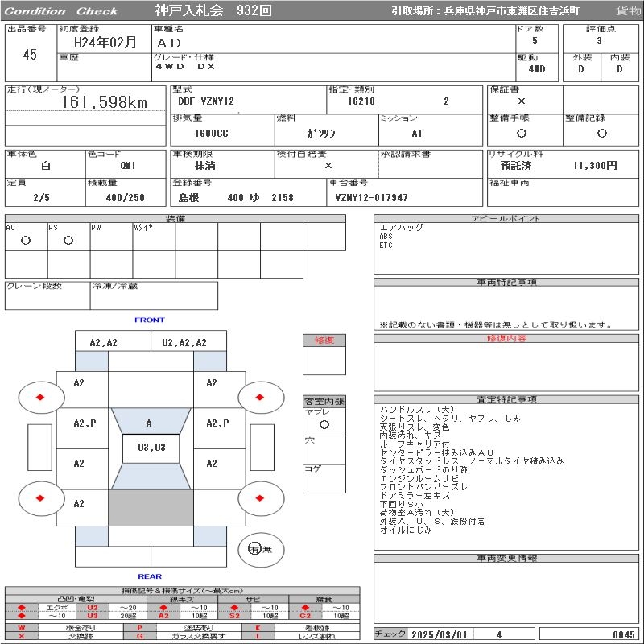Click the U2 legend code

pyautogui.click(x=93, y=608)
